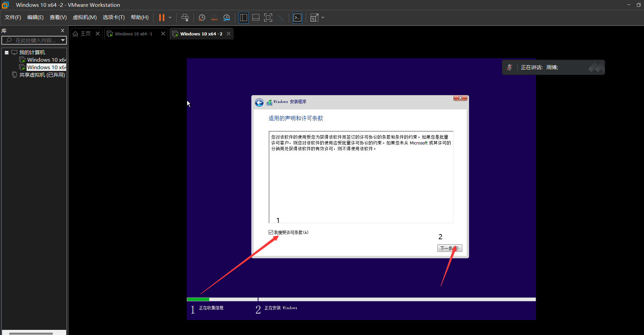Take a snapshot of this VM
The height and width of the screenshot is (335, 644).
click(x=202, y=17)
